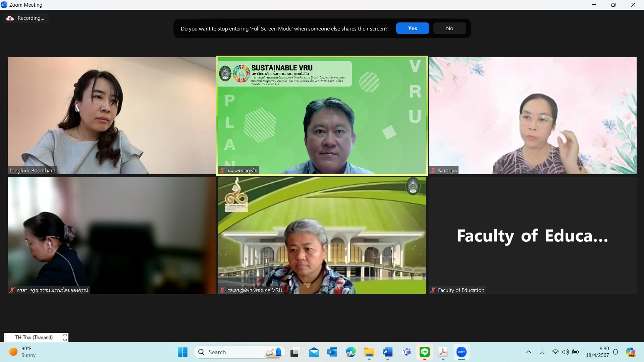The image size is (644, 362).
Task: Click the Recording cloud indicator
Action: click(x=10, y=18)
